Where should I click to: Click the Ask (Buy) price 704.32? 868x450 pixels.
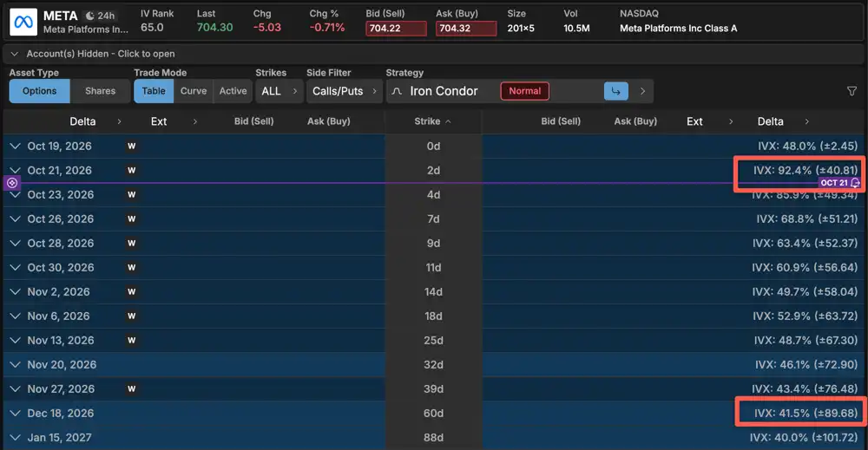465,29
